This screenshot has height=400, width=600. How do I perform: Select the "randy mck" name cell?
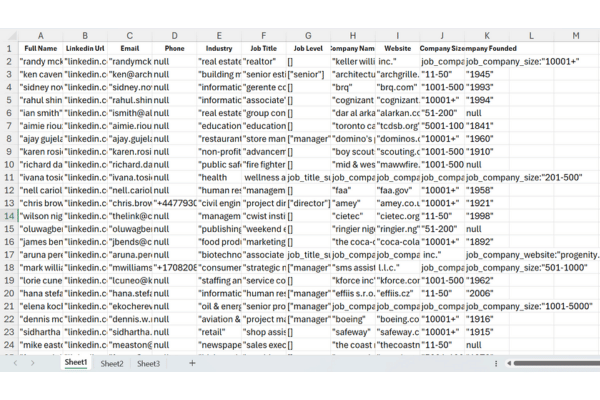click(41, 62)
